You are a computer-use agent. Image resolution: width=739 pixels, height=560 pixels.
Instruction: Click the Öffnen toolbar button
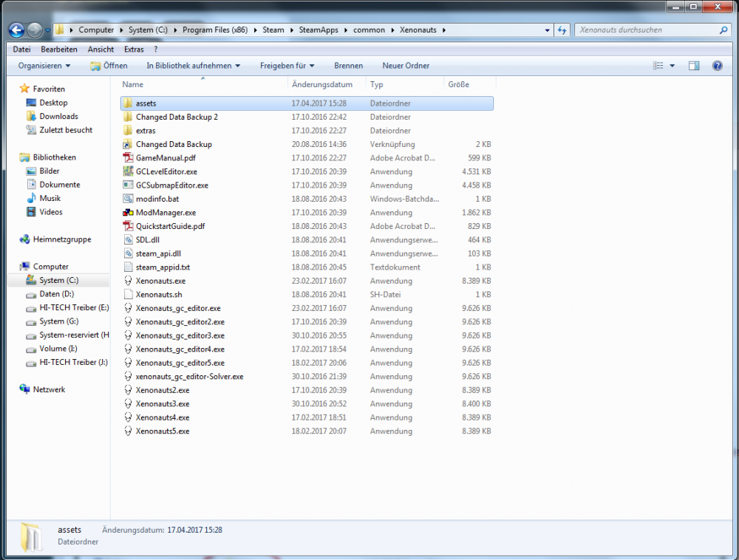tap(109, 66)
